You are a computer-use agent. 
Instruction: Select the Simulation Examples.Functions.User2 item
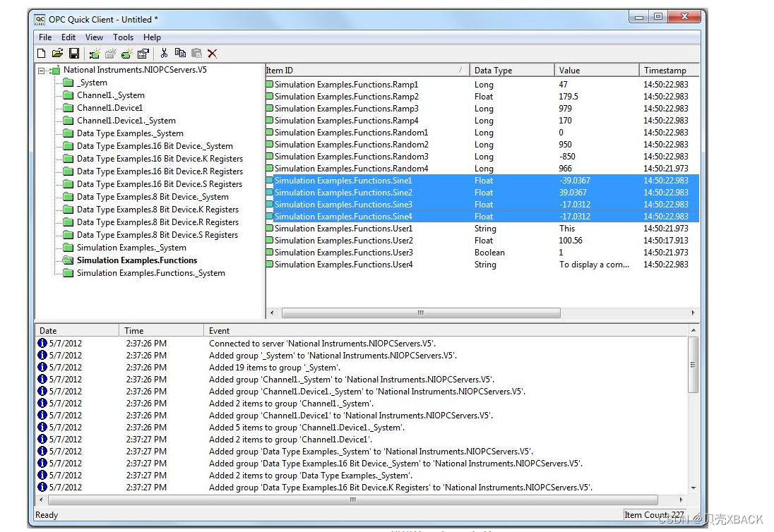point(343,241)
